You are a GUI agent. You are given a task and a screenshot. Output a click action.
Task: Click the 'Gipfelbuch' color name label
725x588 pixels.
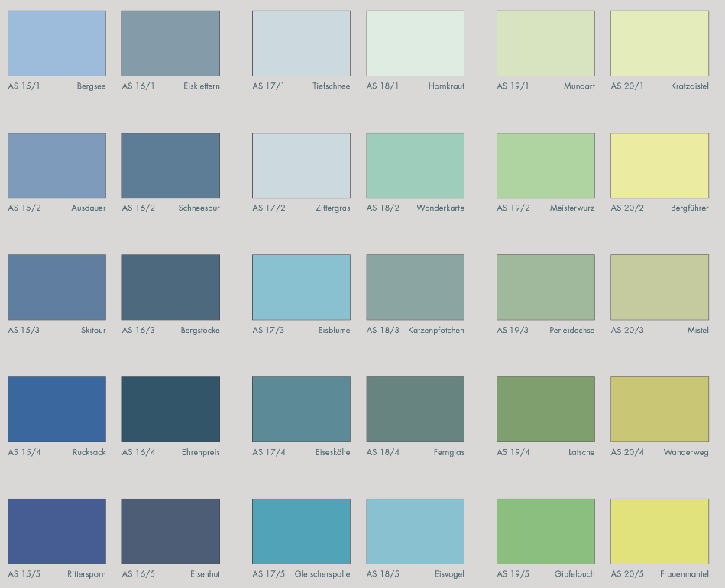[574, 574]
